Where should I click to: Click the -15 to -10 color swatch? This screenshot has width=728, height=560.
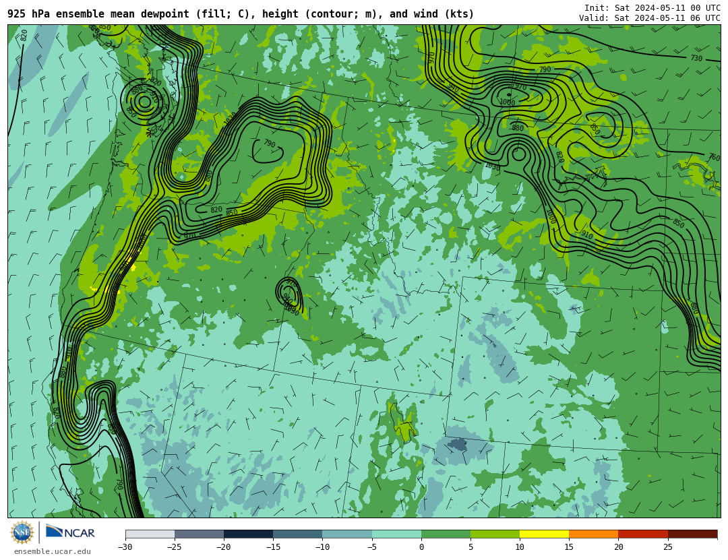298,534
